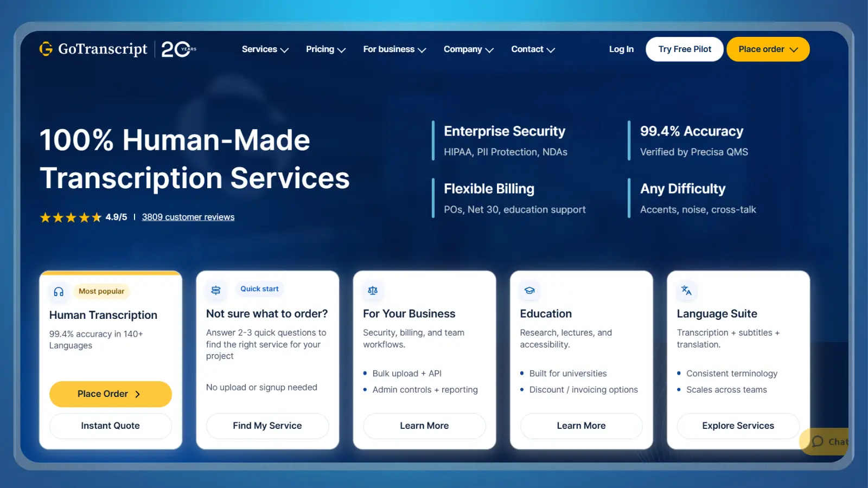Click Bulk upload + API bullet
Image resolution: width=868 pixels, height=488 pixels.
[x=407, y=374]
